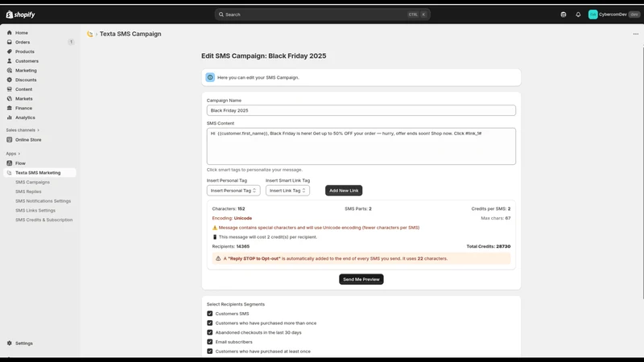Uncheck Abandoned checkouts in the last 30 days
644x362 pixels.
point(210,332)
